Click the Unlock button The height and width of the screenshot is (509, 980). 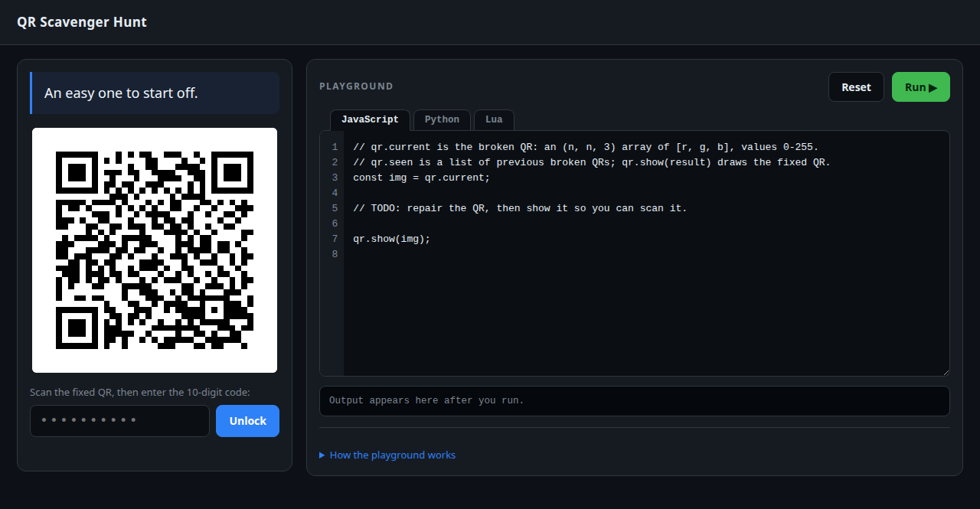coord(247,421)
